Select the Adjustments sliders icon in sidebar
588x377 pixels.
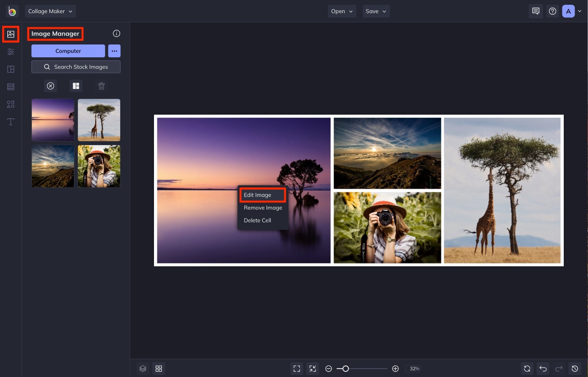click(11, 51)
